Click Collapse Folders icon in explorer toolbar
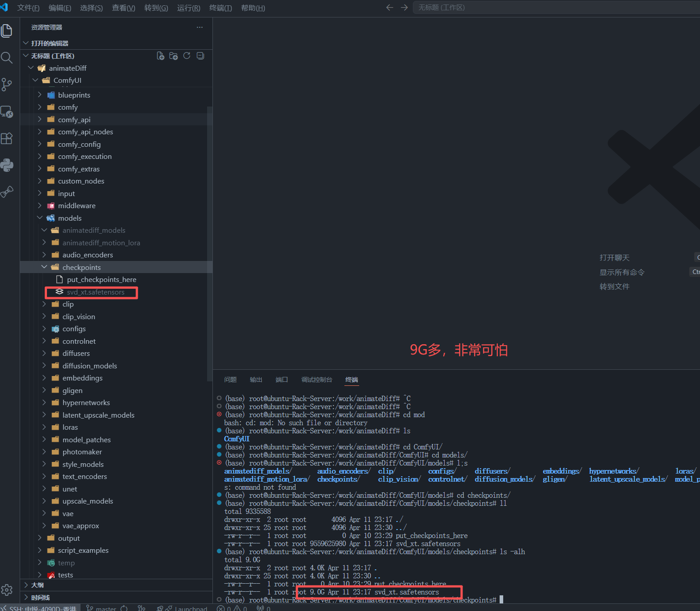This screenshot has width=700, height=611. [200, 56]
